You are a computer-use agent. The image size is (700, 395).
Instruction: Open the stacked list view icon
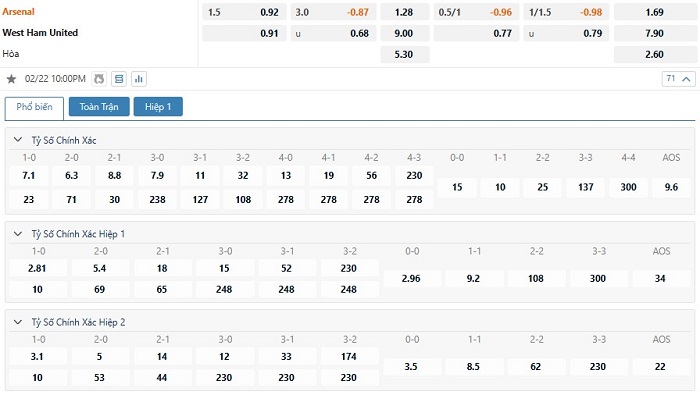119,79
